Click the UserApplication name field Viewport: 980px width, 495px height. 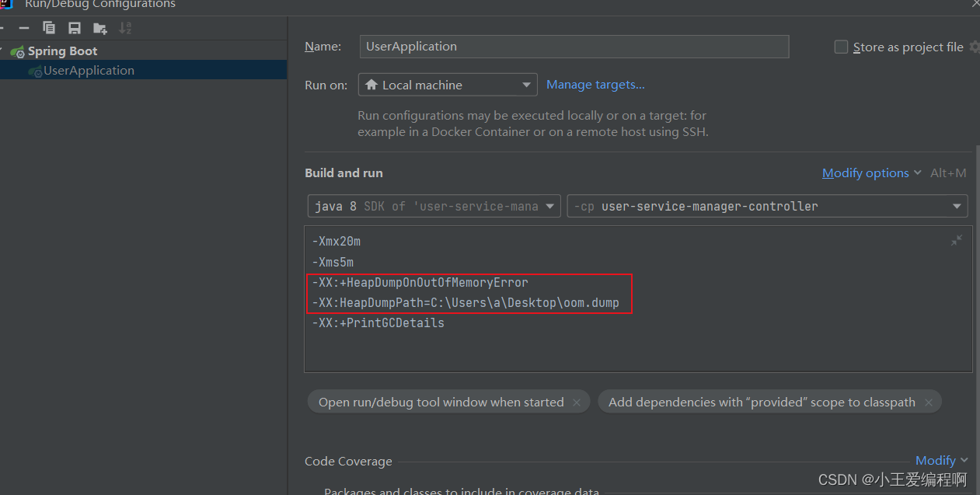click(x=574, y=47)
